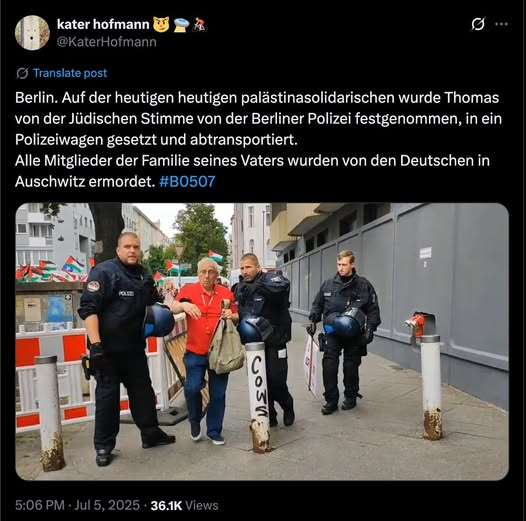Open the three-dot more options menu
This screenshot has width=526, height=521.
click(x=502, y=24)
